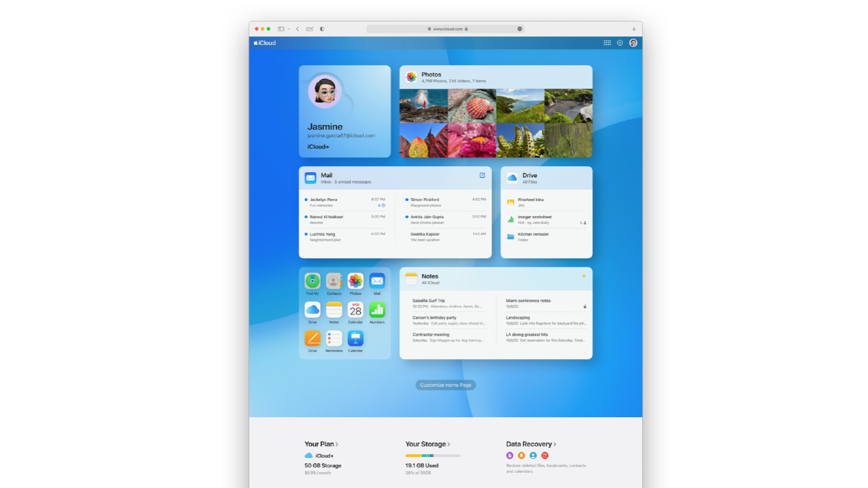This screenshot has height=488, width=868.
Task: Click the Customize Home Page button
Action: point(445,385)
